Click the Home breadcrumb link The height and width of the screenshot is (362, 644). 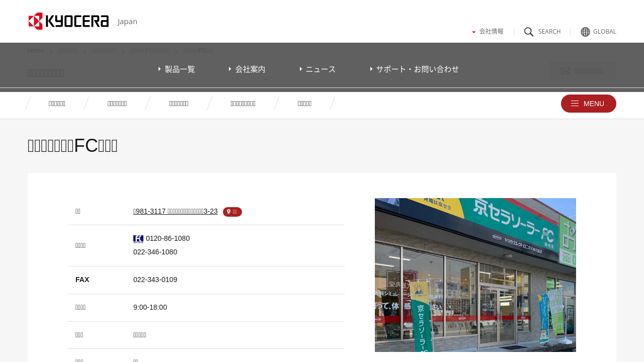[36, 51]
